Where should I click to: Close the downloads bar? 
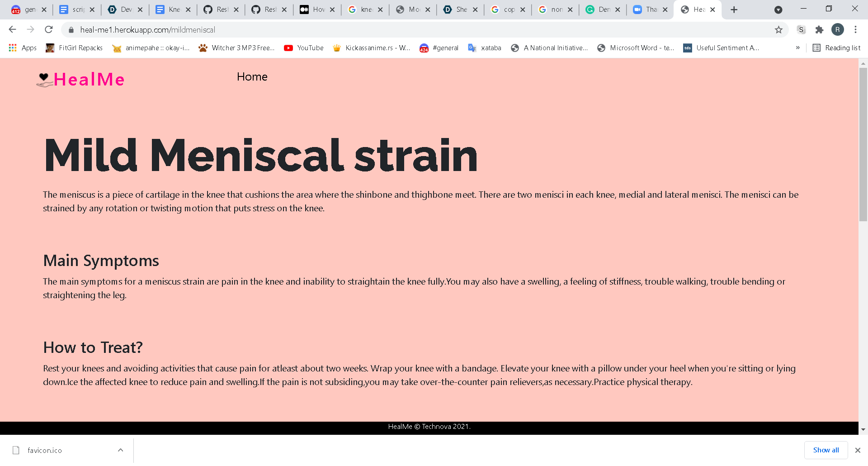pos(858,450)
